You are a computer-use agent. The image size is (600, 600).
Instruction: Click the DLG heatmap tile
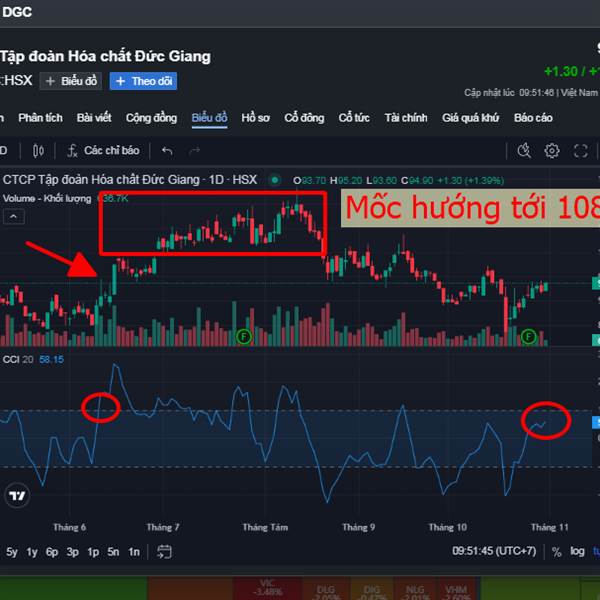point(326,590)
